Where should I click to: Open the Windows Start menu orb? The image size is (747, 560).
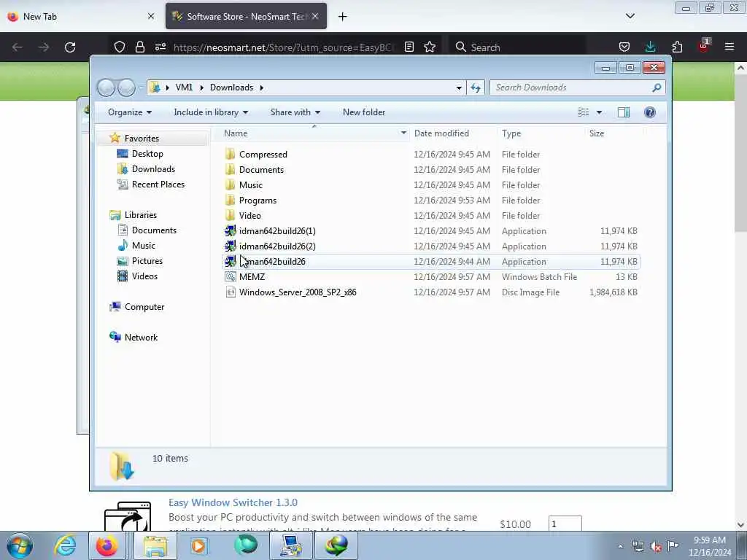tap(20, 545)
